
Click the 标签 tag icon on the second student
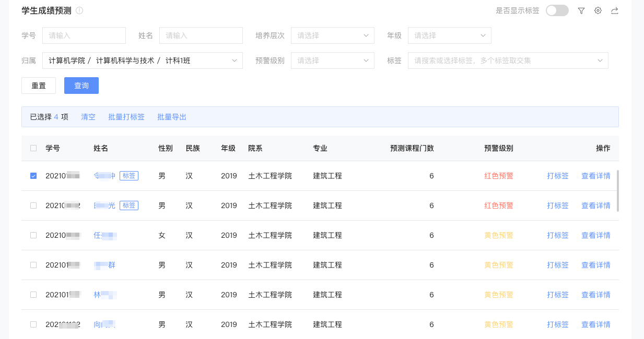coord(128,205)
